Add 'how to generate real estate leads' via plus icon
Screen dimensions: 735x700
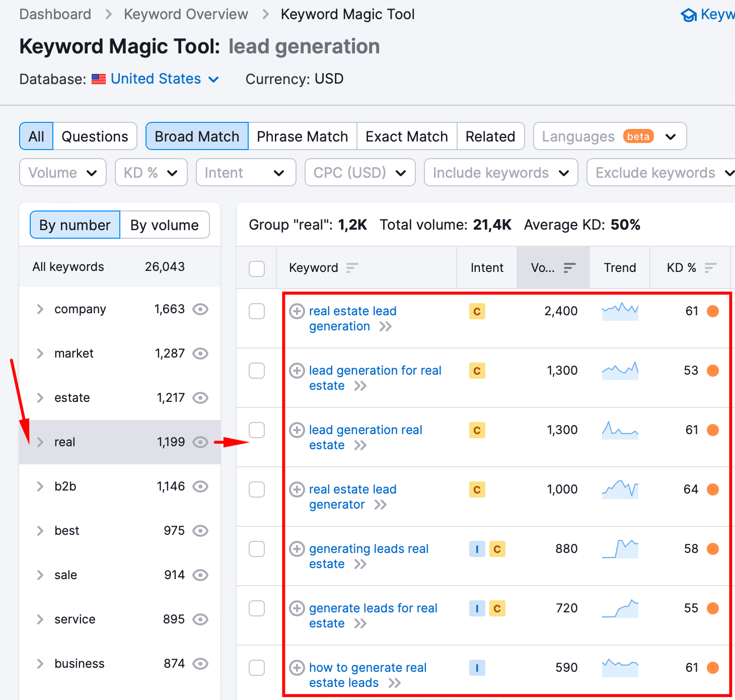[297, 668]
